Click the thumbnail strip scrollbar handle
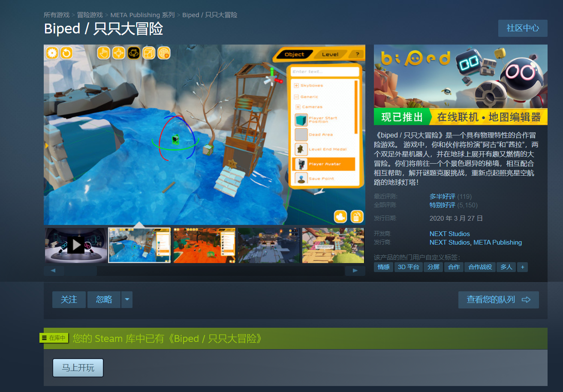The height and width of the screenshot is (392, 563). pyautogui.click(x=81, y=271)
